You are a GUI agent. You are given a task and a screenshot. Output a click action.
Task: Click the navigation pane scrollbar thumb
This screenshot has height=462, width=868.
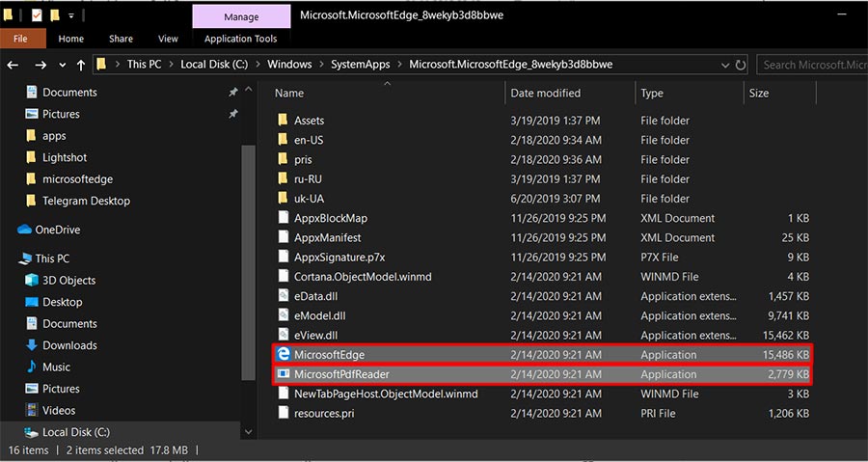click(248, 262)
